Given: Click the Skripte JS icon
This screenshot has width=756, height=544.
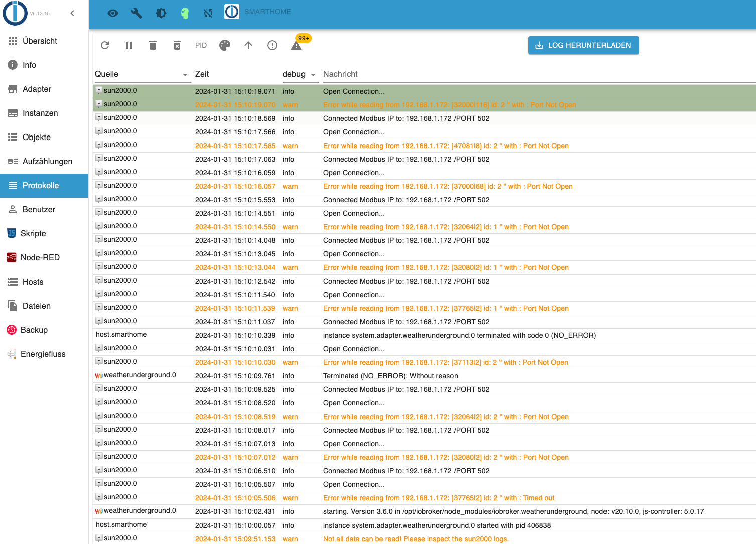Looking at the screenshot, I should tap(12, 233).
